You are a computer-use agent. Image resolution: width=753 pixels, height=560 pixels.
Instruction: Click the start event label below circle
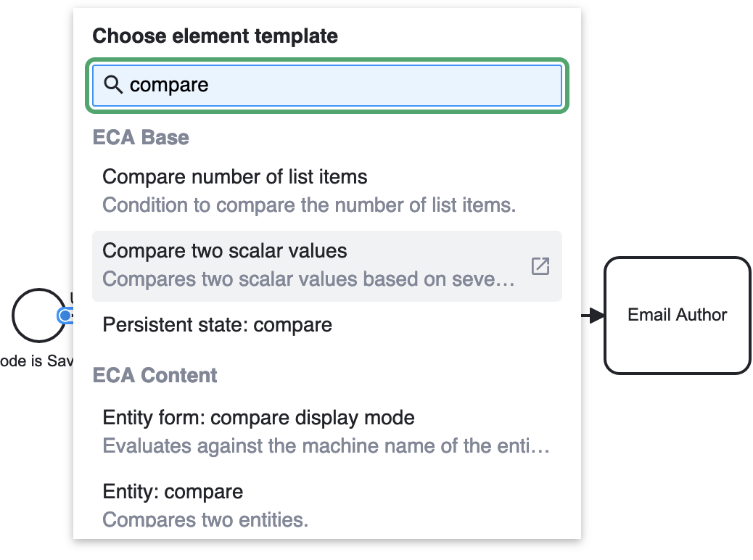(x=36, y=361)
